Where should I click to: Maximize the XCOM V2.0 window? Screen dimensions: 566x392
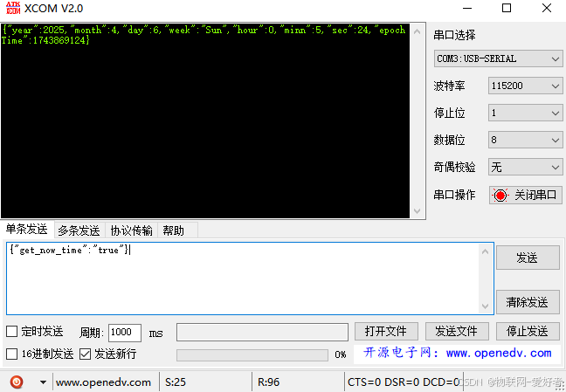point(507,8)
